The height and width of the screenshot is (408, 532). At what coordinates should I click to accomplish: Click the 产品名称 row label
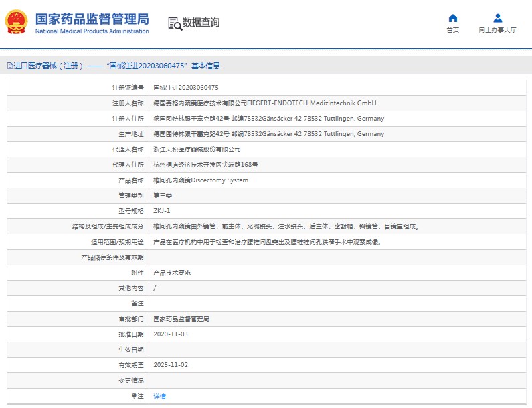tap(131, 180)
